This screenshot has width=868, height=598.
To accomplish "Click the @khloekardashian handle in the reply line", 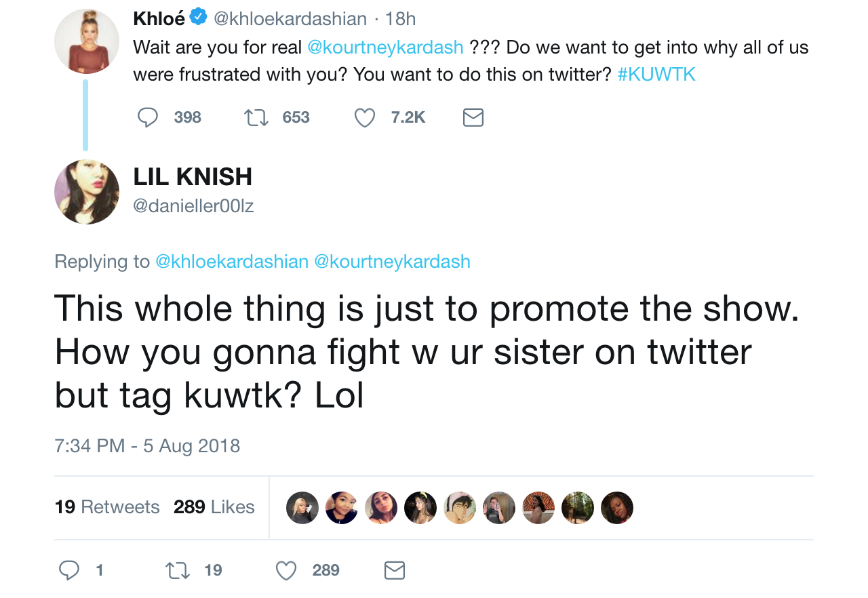I will (x=232, y=260).
